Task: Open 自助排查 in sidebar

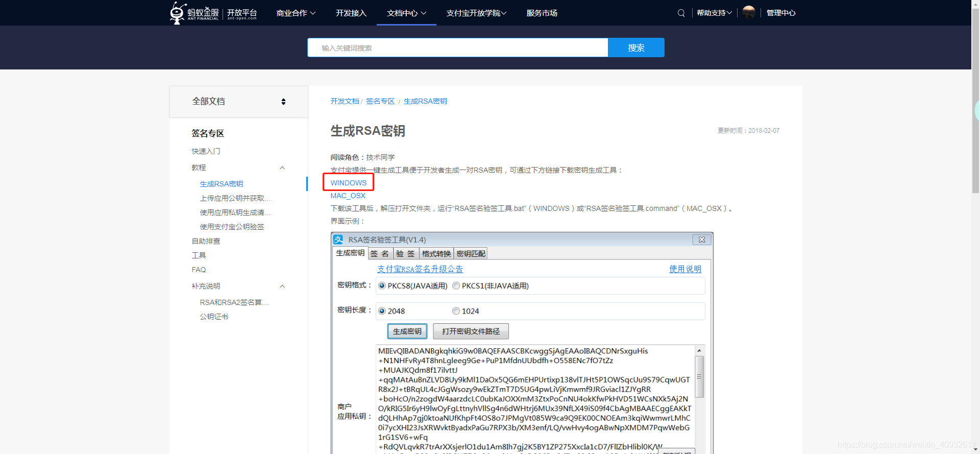Action: coord(206,241)
